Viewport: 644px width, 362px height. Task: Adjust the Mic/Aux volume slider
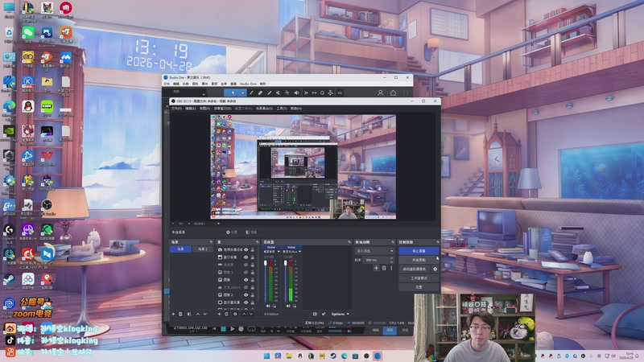286,281
